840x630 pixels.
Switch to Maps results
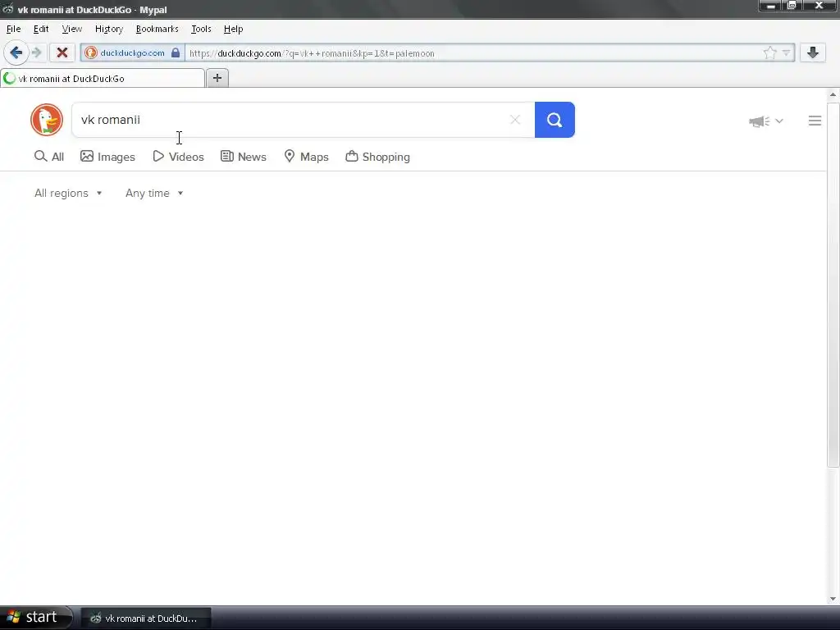point(306,157)
